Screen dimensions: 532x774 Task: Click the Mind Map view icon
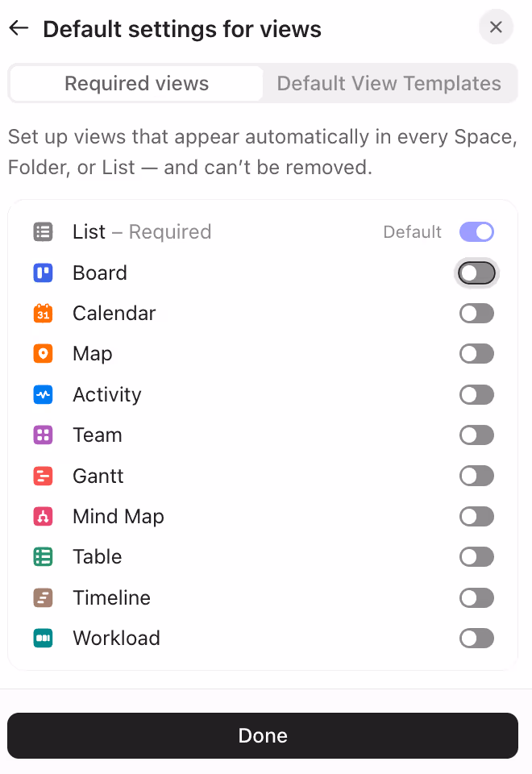43,516
